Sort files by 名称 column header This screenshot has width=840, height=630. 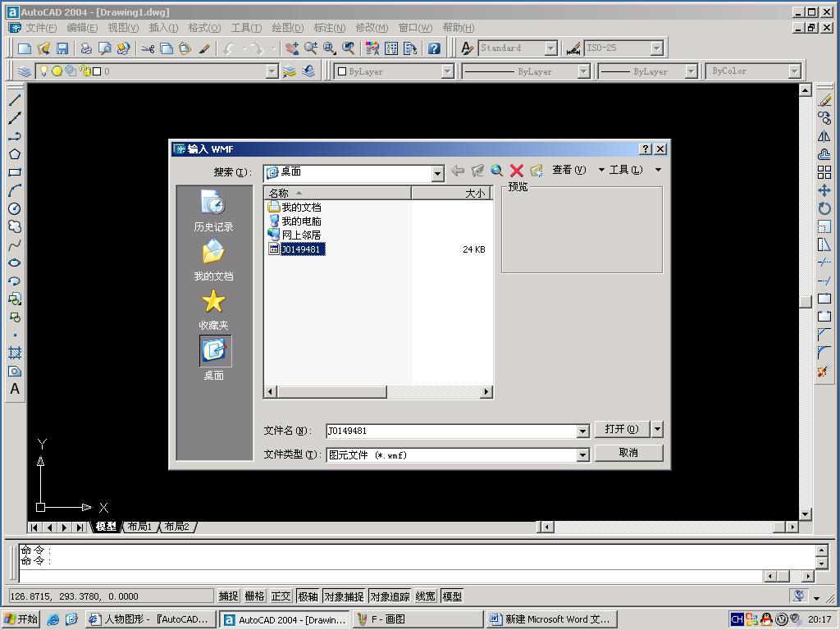(337, 193)
